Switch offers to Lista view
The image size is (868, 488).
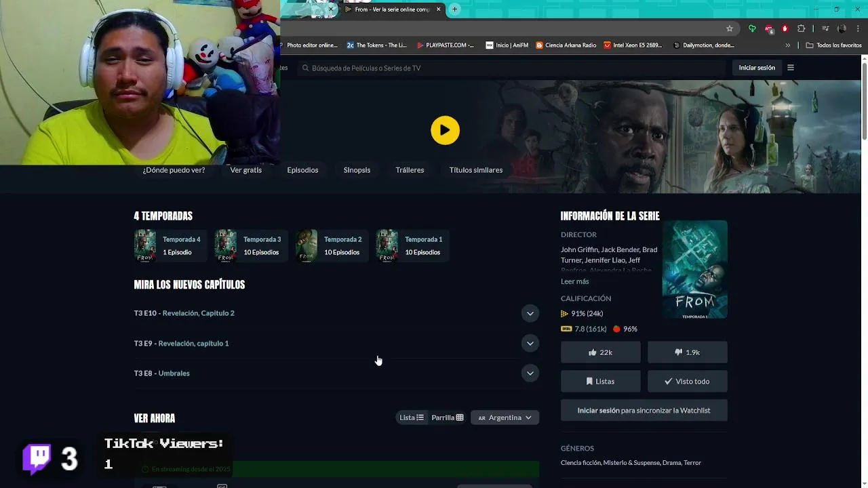(x=412, y=418)
